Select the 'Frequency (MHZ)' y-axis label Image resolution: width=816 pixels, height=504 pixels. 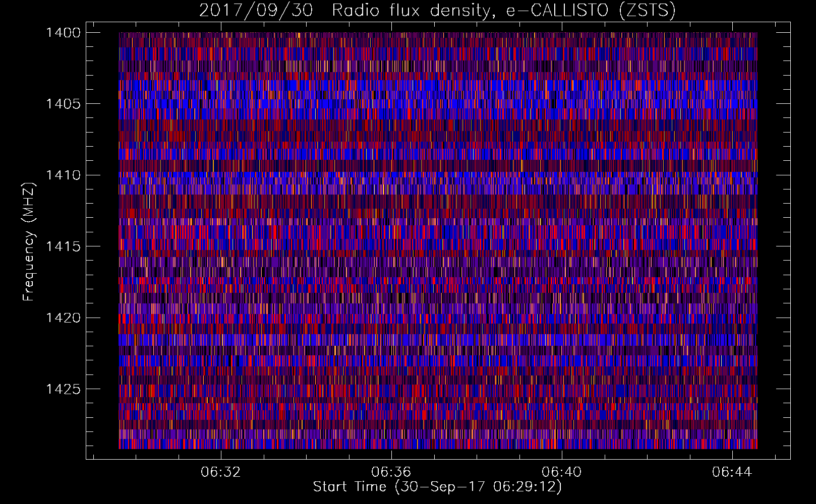[x=29, y=242]
